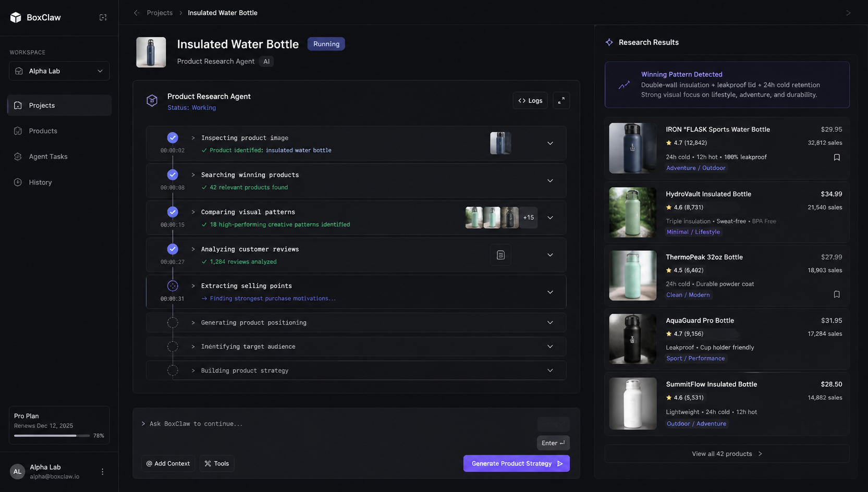Collapse sidebar using top panel icon
Image resolution: width=868 pixels, height=492 pixels.
[103, 17]
